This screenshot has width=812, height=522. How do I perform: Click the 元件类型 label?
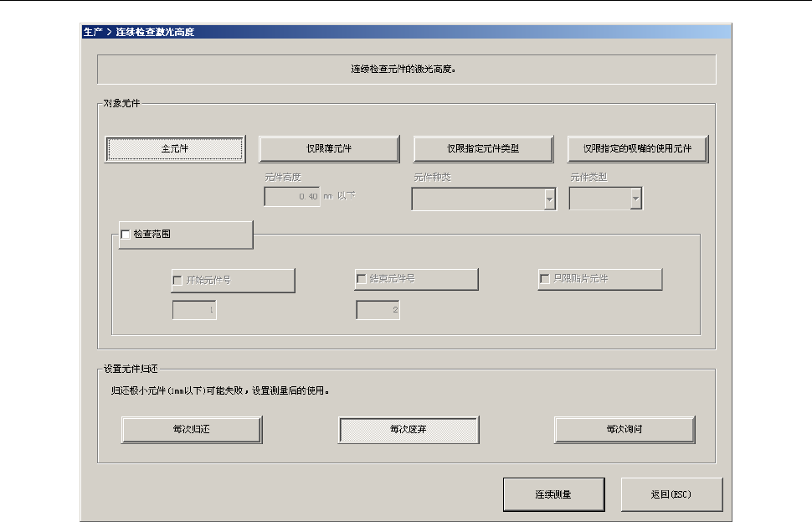[588, 178]
